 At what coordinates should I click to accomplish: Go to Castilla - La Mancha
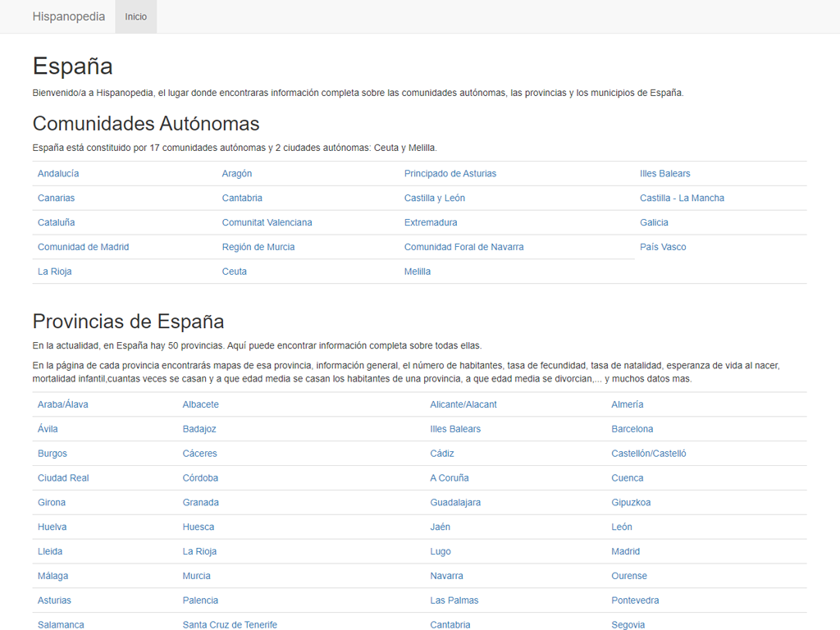(682, 199)
